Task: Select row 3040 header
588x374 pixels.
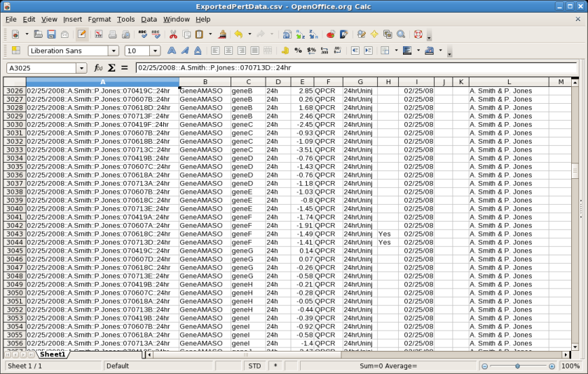Action: click(x=14, y=208)
